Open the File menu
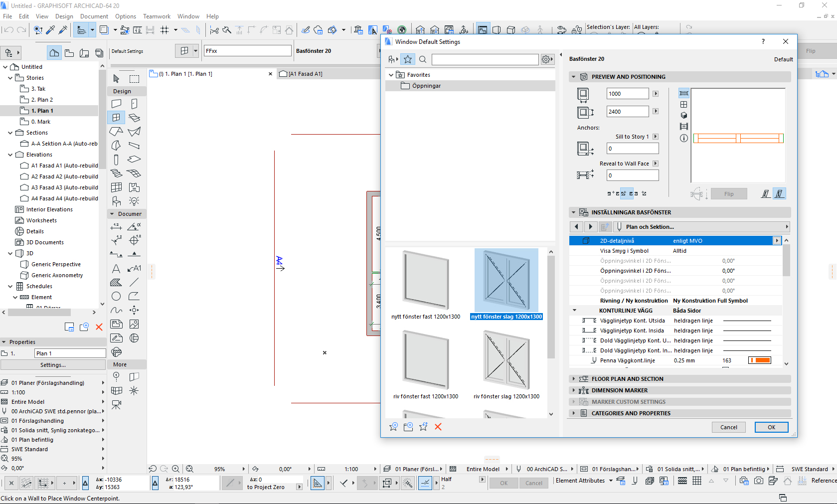The width and height of the screenshot is (837, 504). 7,16
